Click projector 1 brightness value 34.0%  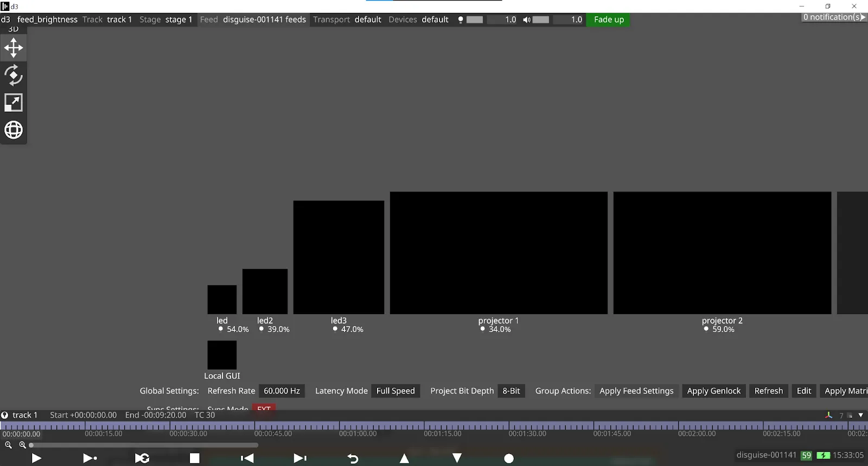[500, 329]
